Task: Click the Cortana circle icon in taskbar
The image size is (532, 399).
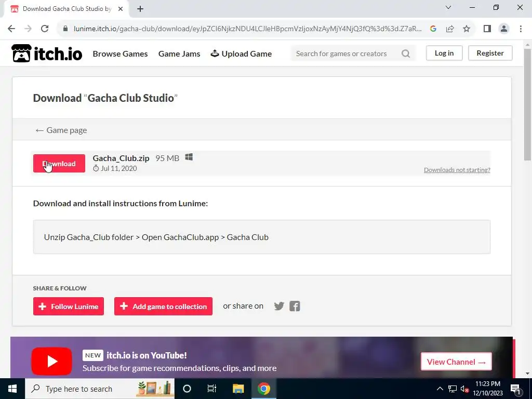Action: tap(187, 389)
